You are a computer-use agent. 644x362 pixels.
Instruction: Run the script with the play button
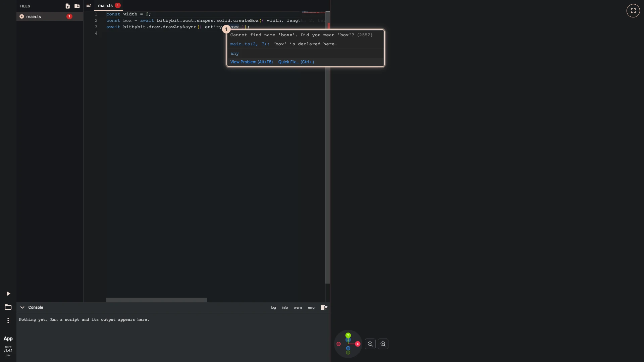point(8,294)
